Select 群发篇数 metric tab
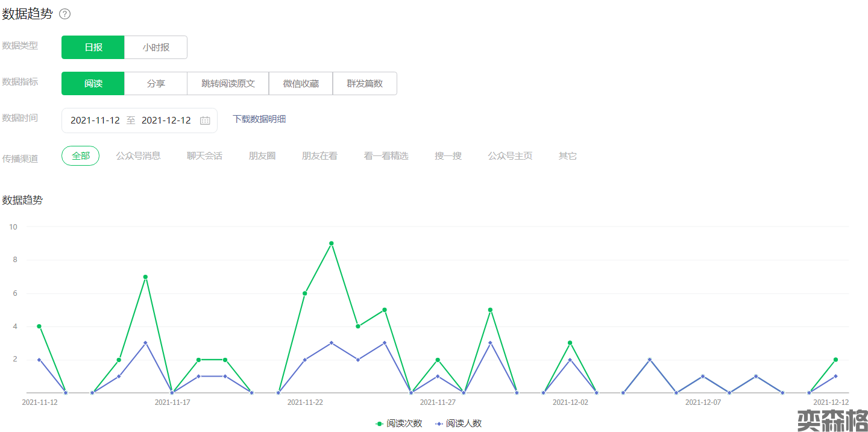The height and width of the screenshot is (432, 868). point(365,84)
